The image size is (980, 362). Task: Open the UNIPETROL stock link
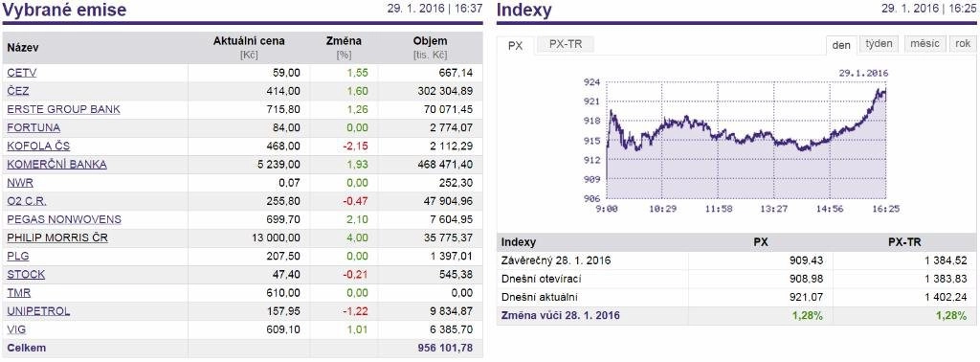[38, 311]
